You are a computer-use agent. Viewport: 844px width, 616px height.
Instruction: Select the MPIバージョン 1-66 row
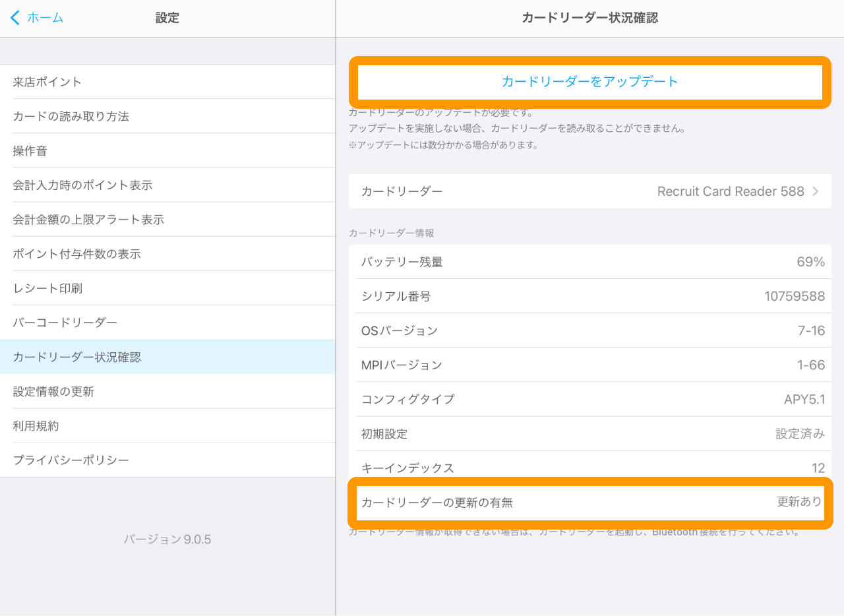pos(589,365)
